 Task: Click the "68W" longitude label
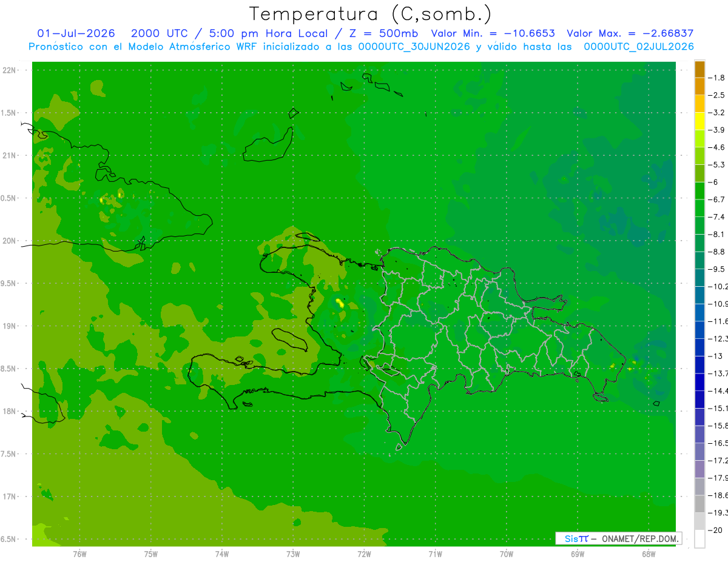pos(648,554)
